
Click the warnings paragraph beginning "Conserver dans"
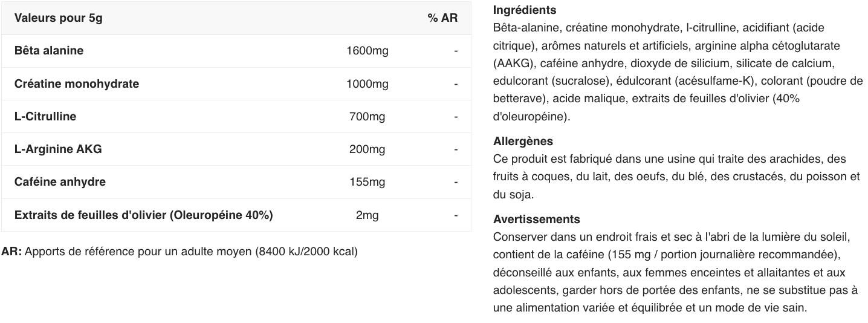coord(675,272)
